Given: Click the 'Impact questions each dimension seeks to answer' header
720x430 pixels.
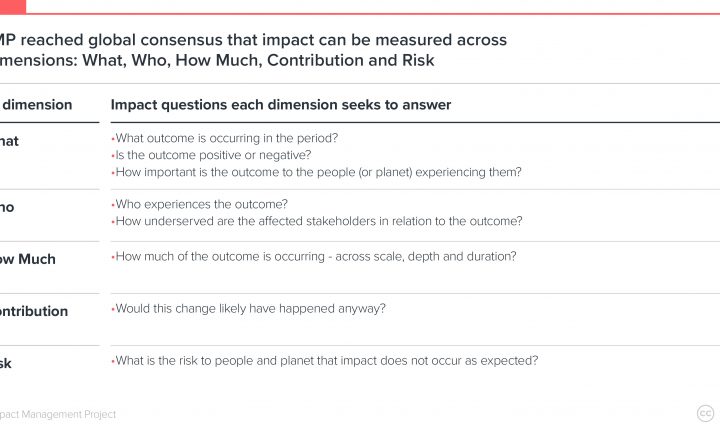Looking at the screenshot, I should pos(281,105).
